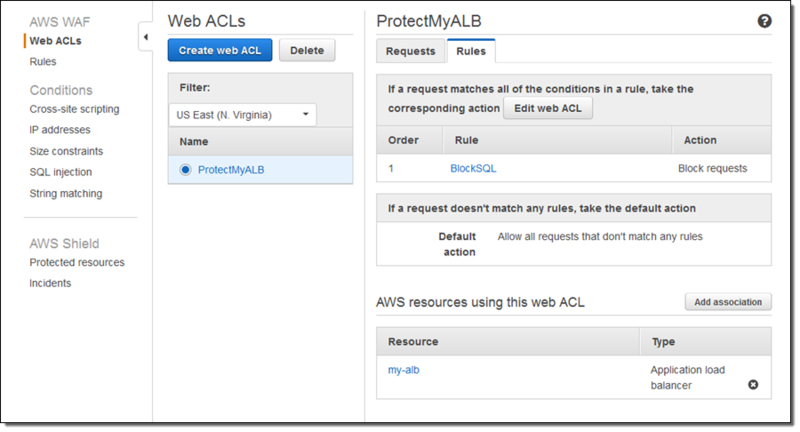Open the US East (N. Virginia) region dropdown
800x432 pixels.
tap(242, 115)
